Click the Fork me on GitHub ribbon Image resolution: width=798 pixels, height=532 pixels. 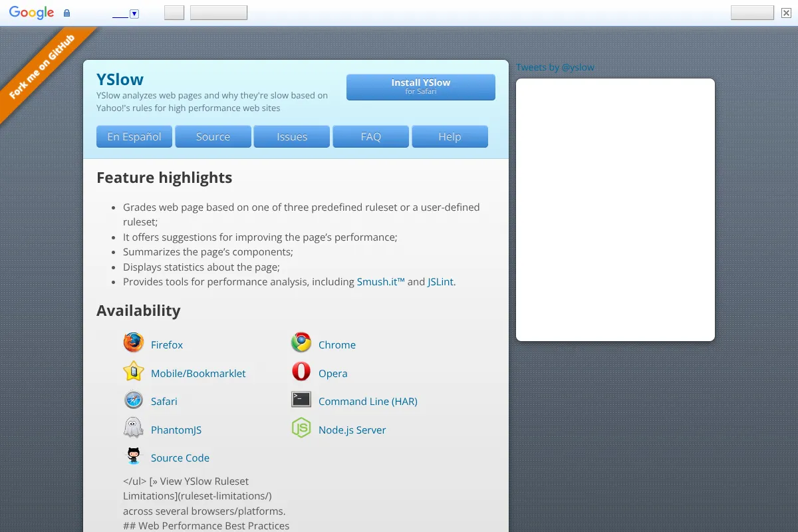pyautogui.click(x=43, y=66)
